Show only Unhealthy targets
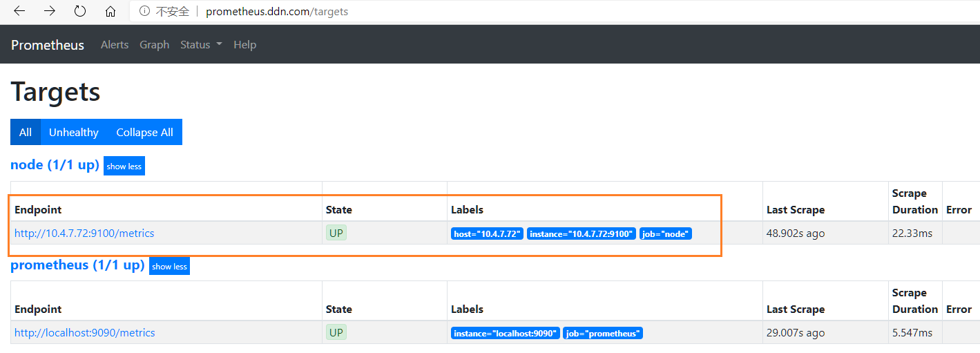This screenshot has height=353, width=980. click(74, 132)
